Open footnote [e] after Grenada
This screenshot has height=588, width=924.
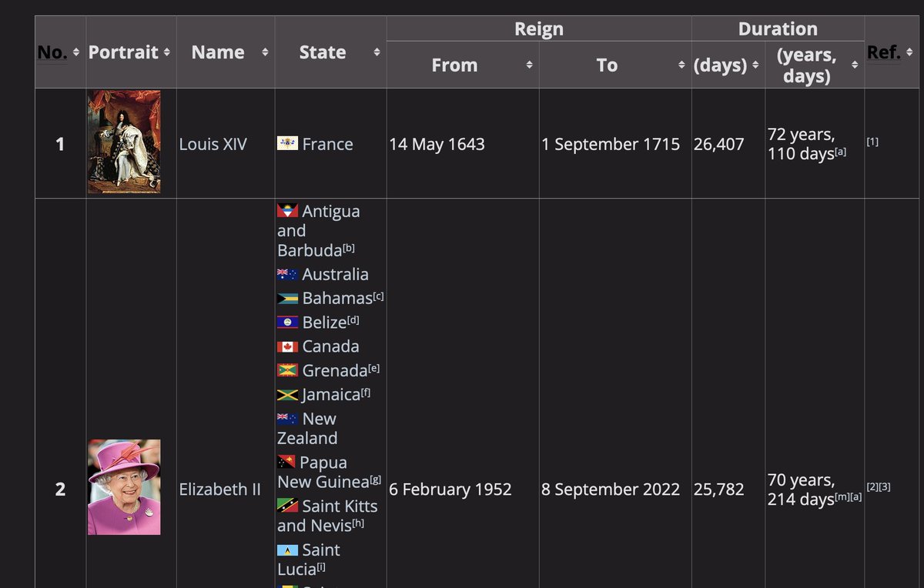click(374, 368)
